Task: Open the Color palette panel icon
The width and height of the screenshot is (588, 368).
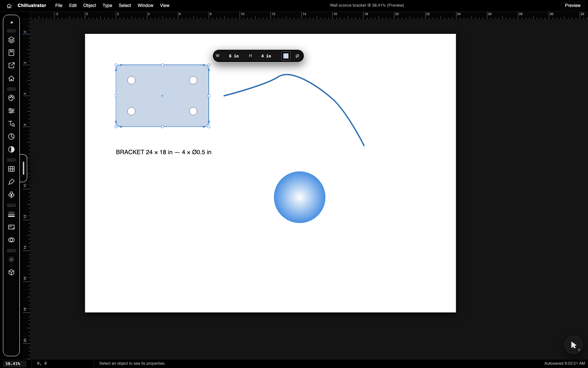Action: [x=11, y=98]
